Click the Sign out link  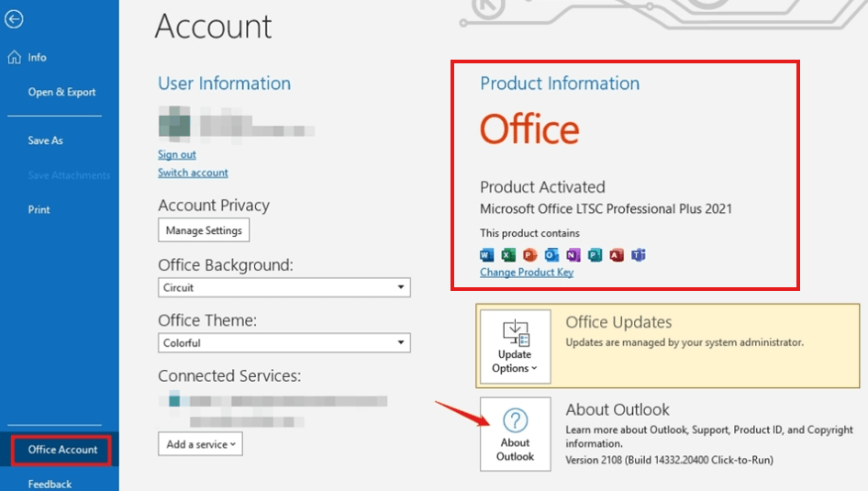pyautogui.click(x=176, y=154)
